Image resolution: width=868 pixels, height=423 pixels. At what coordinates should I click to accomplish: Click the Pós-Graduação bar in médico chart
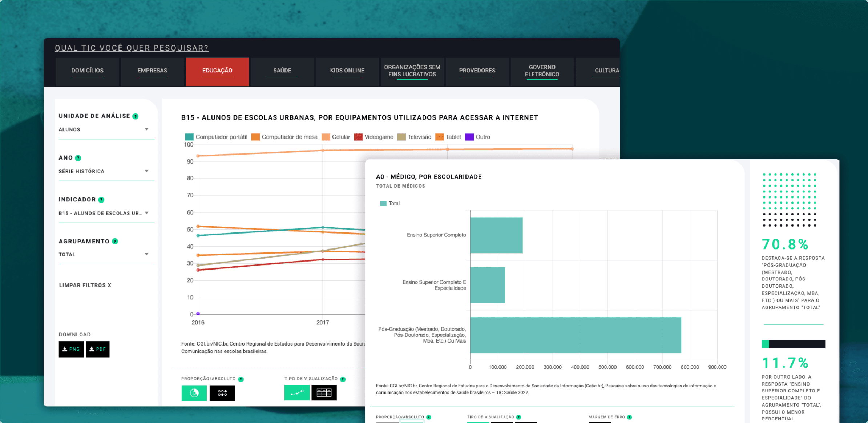click(576, 335)
